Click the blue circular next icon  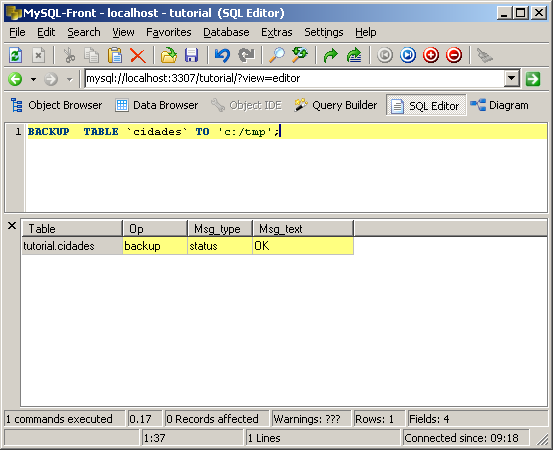(x=408, y=55)
